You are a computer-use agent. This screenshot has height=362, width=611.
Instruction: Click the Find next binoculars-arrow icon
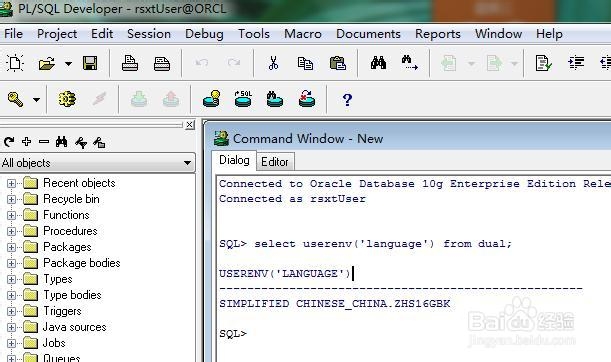coord(410,63)
